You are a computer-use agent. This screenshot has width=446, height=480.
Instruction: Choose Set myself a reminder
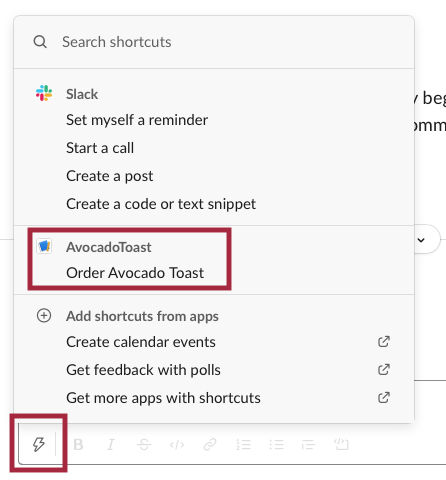pyautogui.click(x=137, y=120)
